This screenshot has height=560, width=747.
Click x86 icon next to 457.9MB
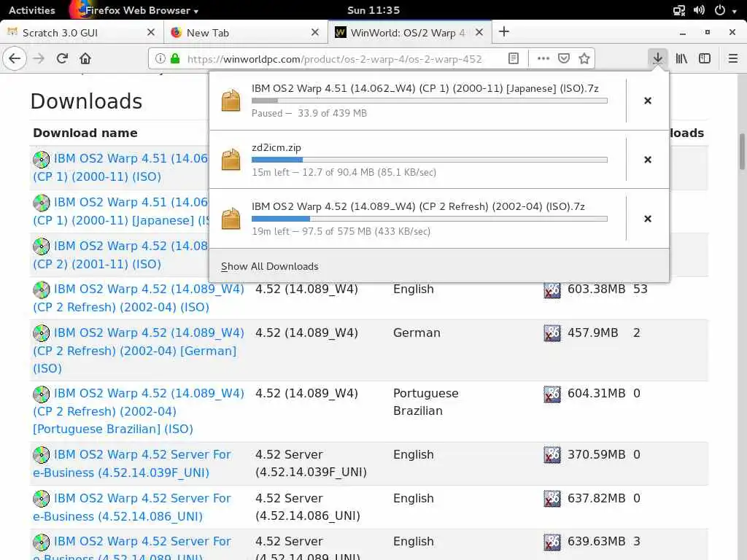pos(552,333)
